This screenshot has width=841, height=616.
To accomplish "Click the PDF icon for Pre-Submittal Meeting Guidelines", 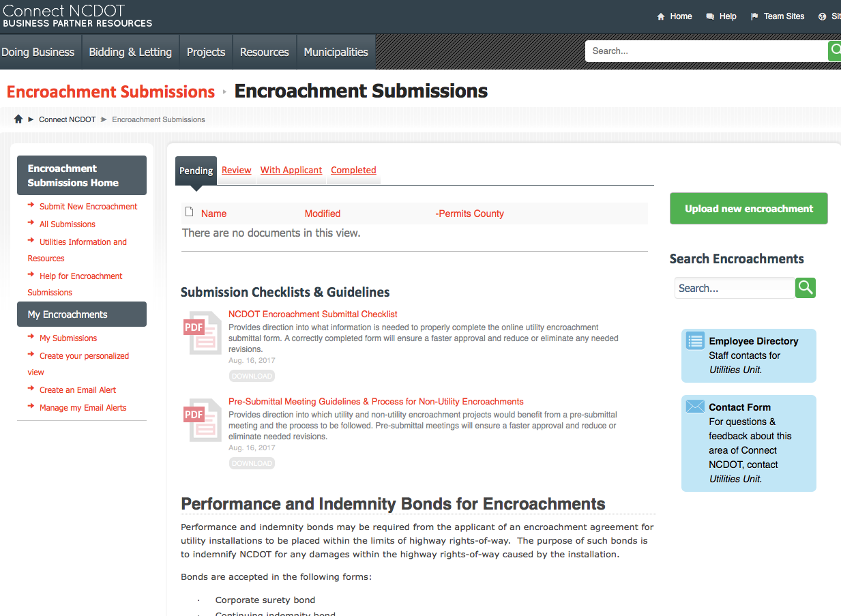I will click(x=203, y=420).
